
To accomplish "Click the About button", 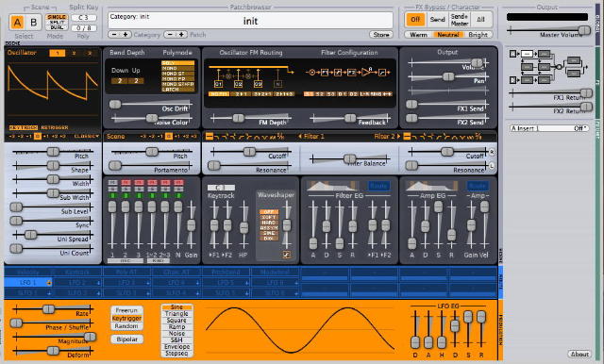I will click(x=579, y=354).
